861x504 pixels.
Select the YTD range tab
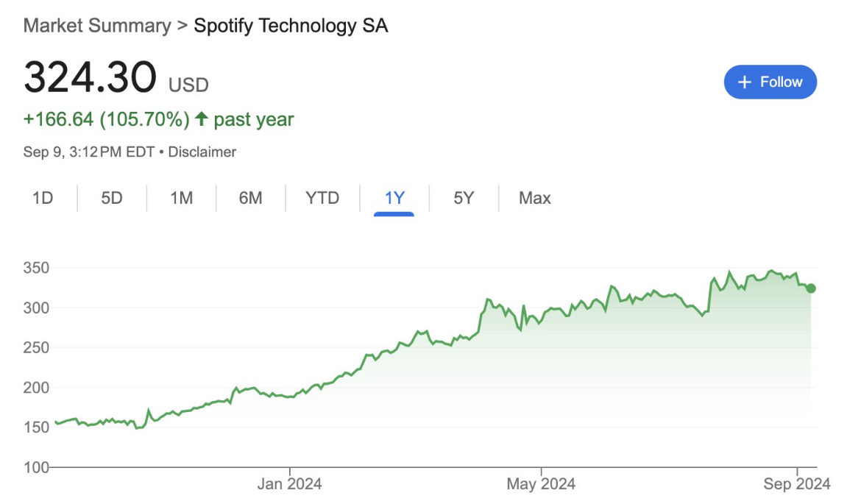point(322,198)
